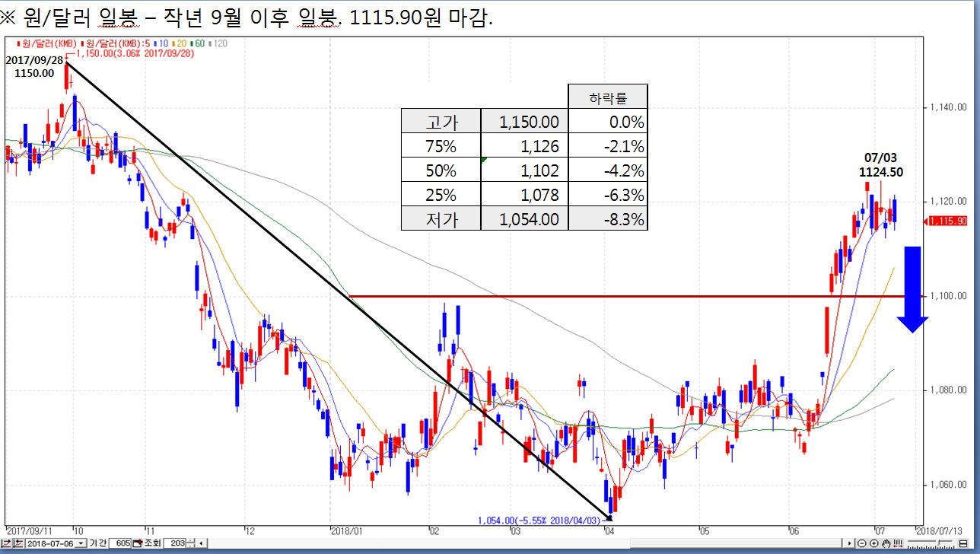Screen dimensions: 980x554
Task: Click the split pane layout icon
Action: click(x=963, y=543)
